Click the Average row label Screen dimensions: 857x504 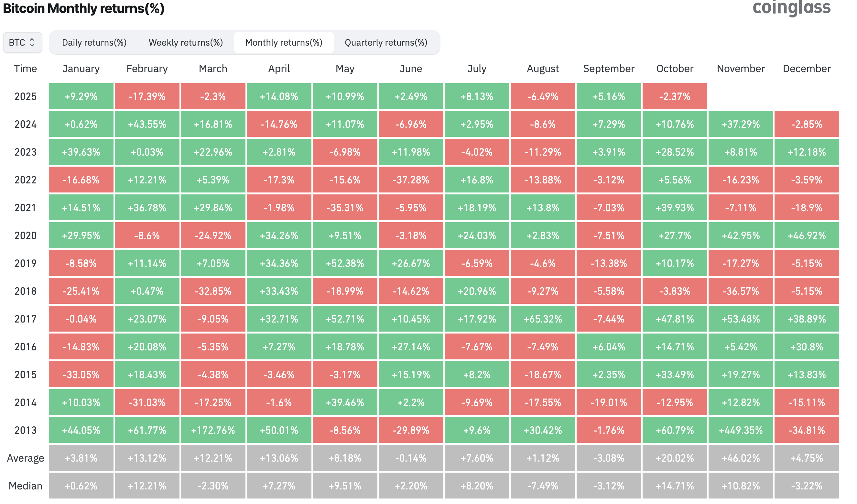[25, 458]
